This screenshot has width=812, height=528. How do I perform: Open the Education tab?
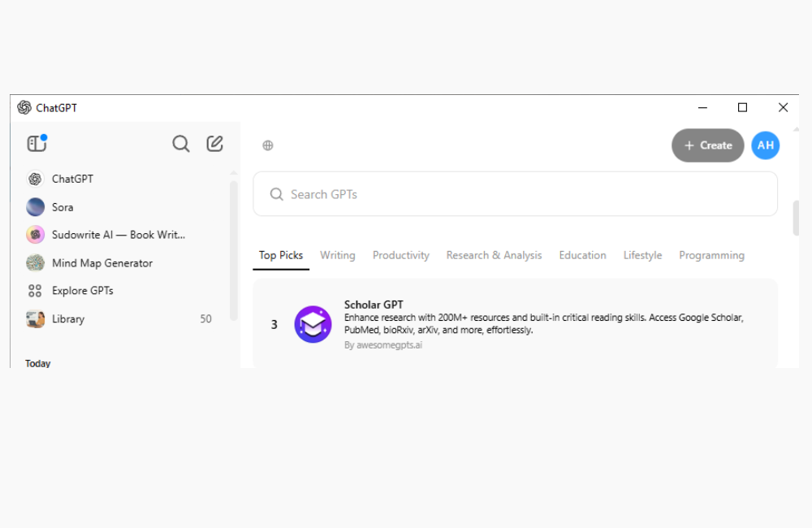tap(582, 255)
